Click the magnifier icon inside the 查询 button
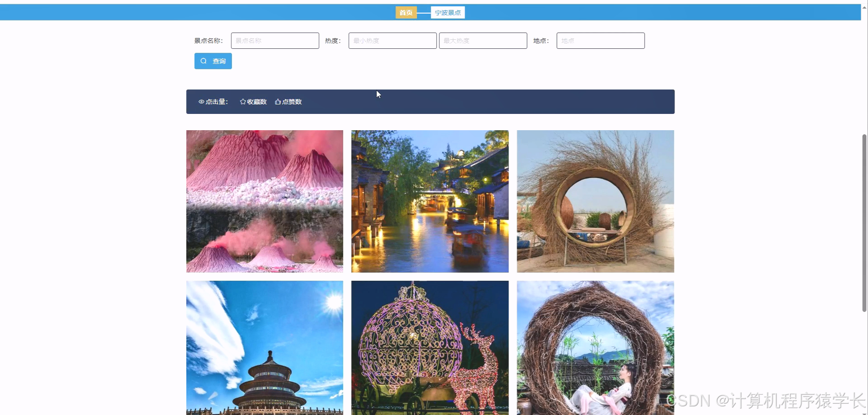 point(204,61)
